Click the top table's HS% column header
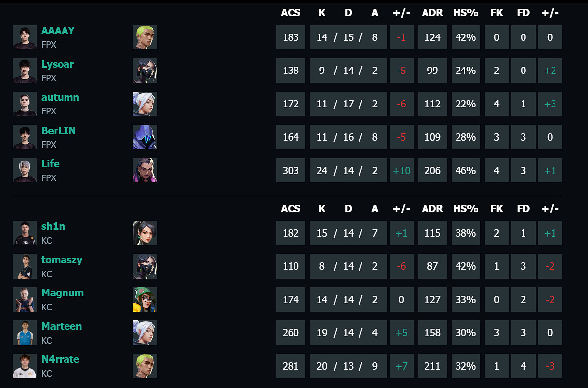Viewport: 588px width, 388px height. coord(465,13)
